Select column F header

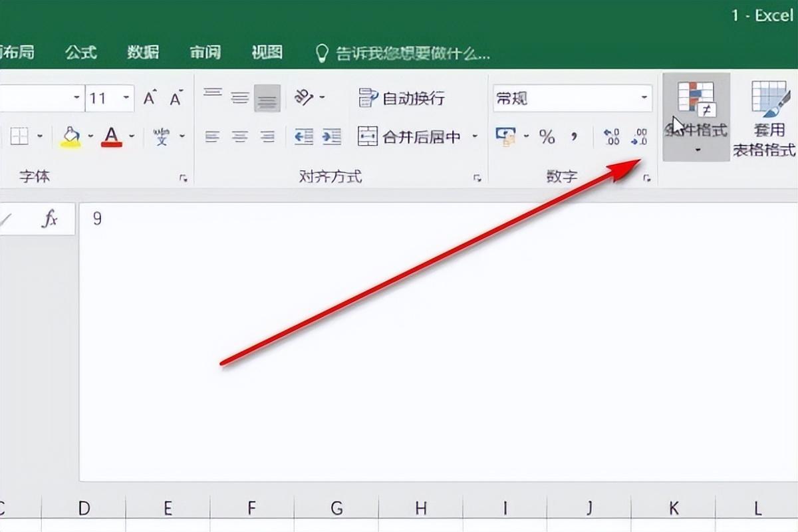pyautogui.click(x=252, y=509)
